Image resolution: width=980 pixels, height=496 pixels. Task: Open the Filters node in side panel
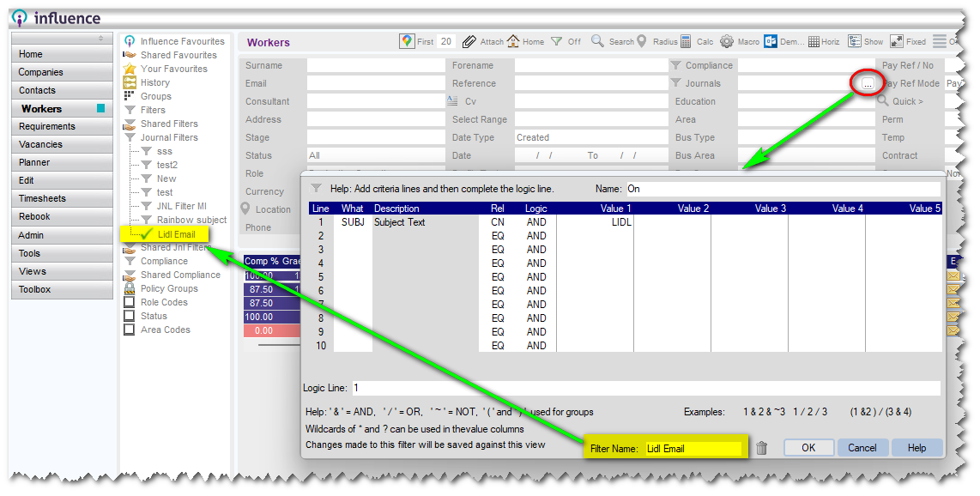click(x=153, y=110)
